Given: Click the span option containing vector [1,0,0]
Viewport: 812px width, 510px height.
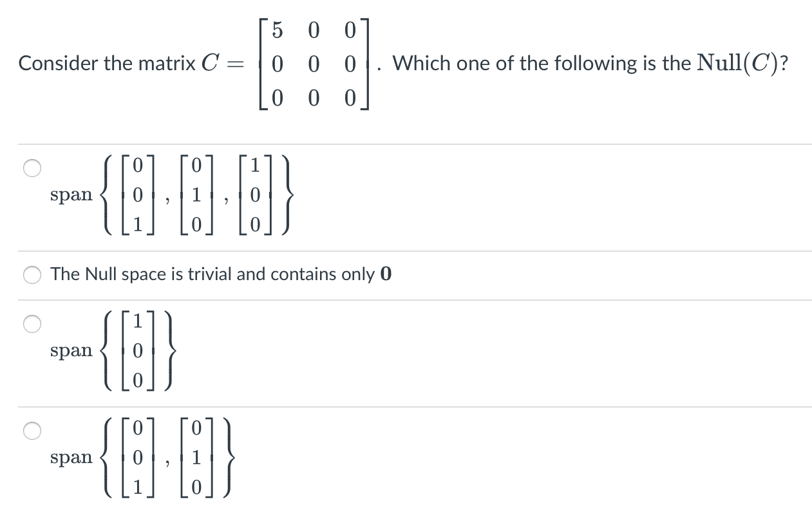Looking at the screenshot, I should coord(137,350).
